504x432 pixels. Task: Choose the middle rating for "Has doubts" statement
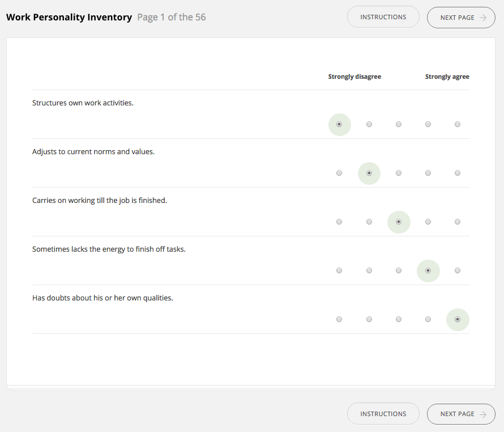pyautogui.click(x=399, y=319)
